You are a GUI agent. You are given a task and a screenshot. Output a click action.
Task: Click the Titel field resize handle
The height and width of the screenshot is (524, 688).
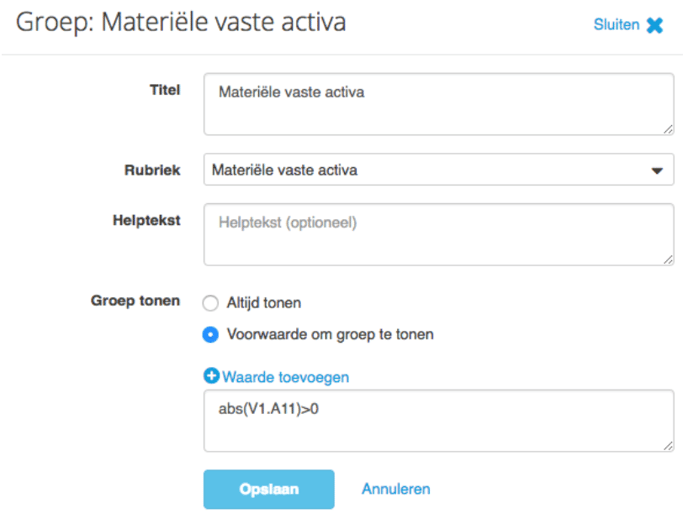tap(668, 129)
